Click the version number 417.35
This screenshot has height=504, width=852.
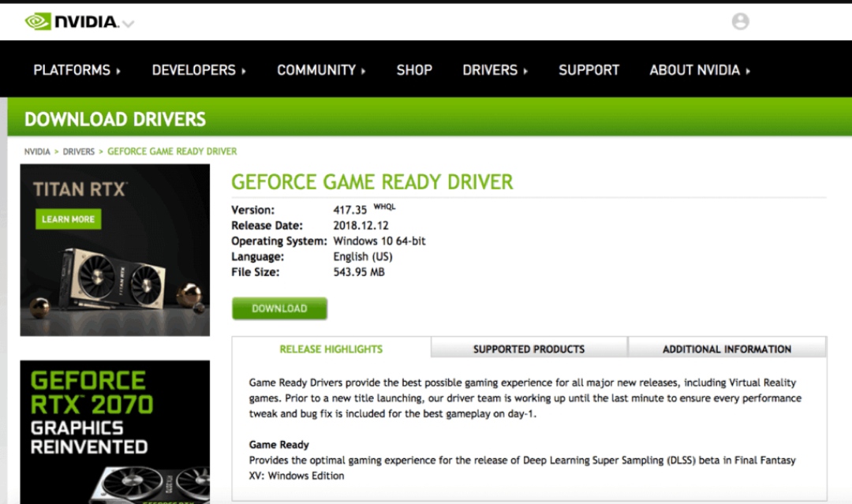point(350,210)
